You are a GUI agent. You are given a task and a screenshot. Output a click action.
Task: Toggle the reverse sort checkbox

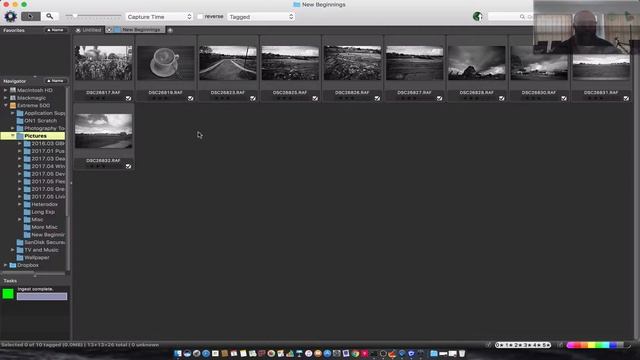200,17
